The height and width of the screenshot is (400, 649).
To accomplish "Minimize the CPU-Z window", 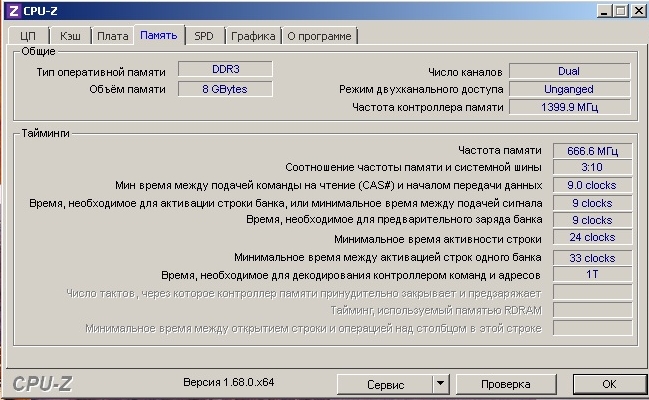I will click(x=604, y=11).
